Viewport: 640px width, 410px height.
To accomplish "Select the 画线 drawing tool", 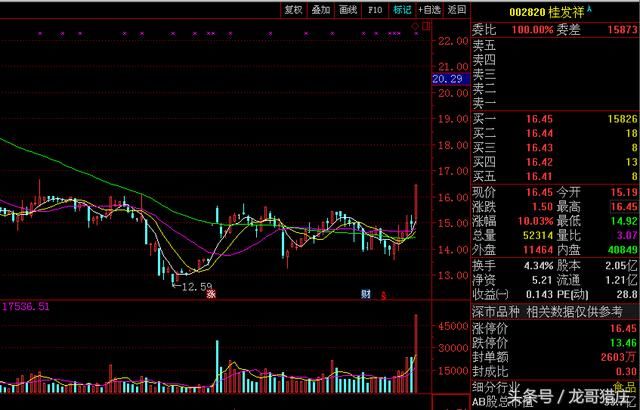I will tap(348, 9).
